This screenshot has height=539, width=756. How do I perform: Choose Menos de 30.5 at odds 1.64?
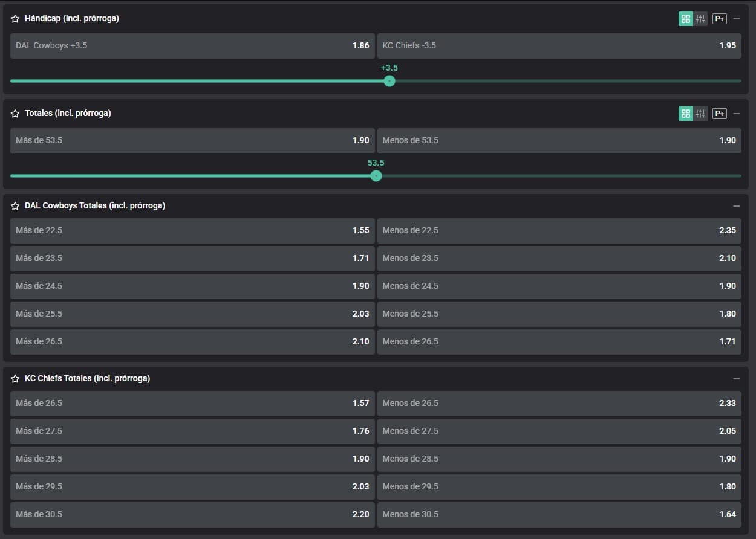coord(559,515)
